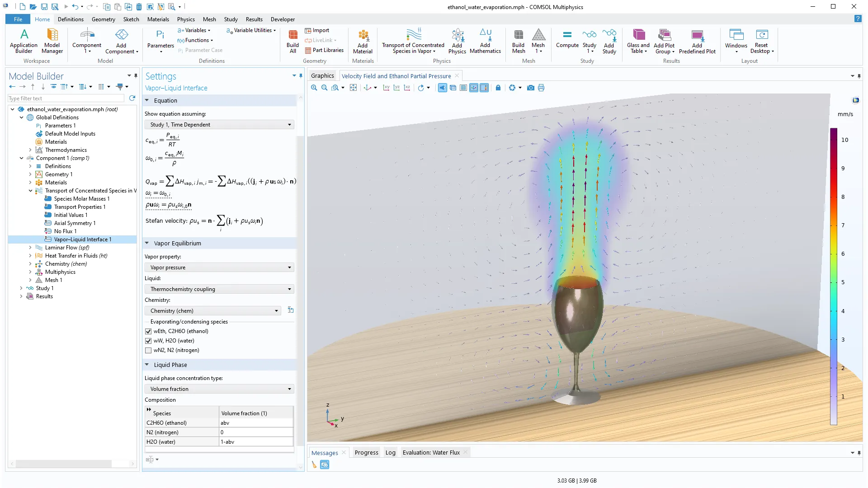The height and width of the screenshot is (488, 868).
Task: Uncheck the wEth ethanol species checkbox
Action: [148, 331]
